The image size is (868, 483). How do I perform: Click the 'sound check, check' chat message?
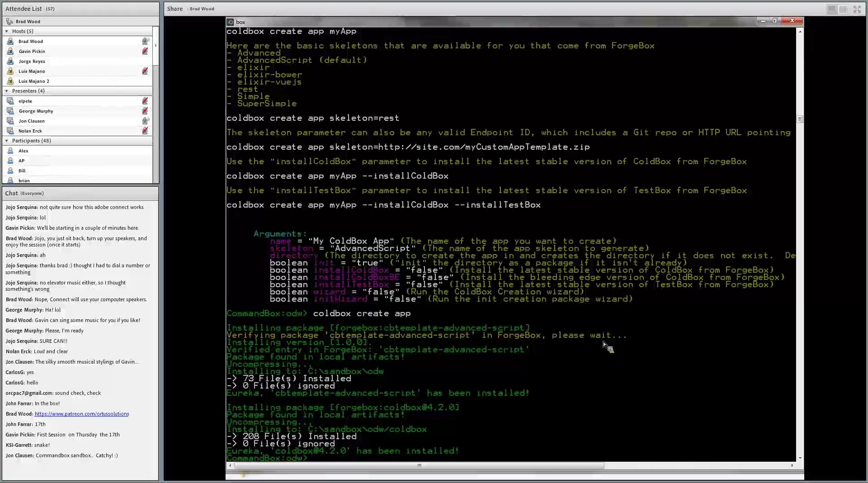78,393
